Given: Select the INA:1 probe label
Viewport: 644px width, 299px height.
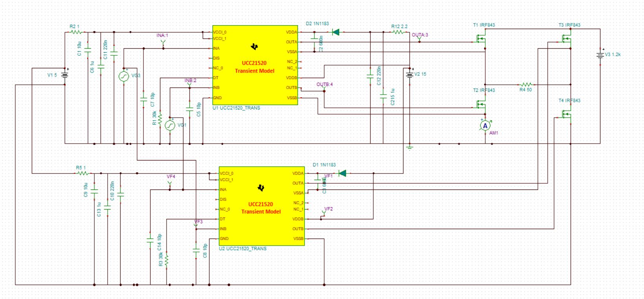Looking at the screenshot, I should 162,35.
